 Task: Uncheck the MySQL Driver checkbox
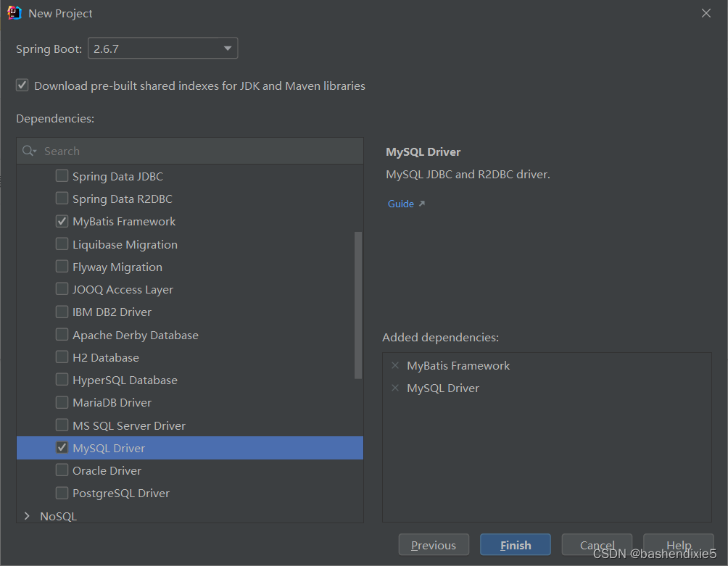(x=62, y=448)
